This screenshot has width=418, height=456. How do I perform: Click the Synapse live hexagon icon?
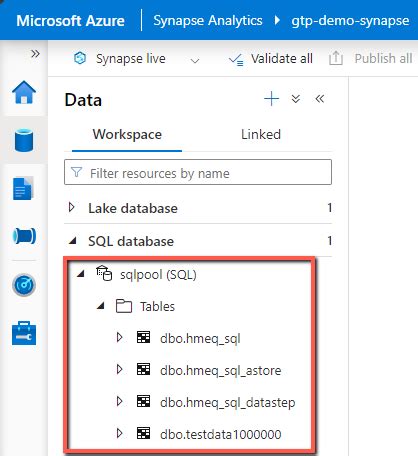tap(80, 58)
